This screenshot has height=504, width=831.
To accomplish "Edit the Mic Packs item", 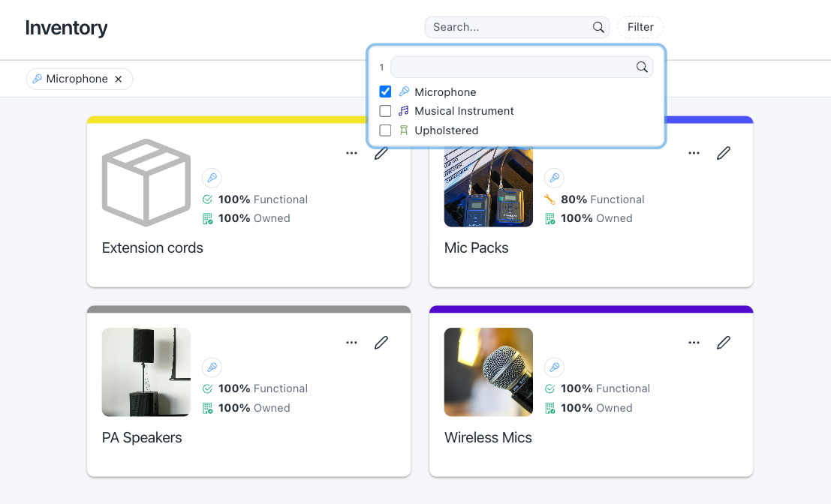I will 724,153.
